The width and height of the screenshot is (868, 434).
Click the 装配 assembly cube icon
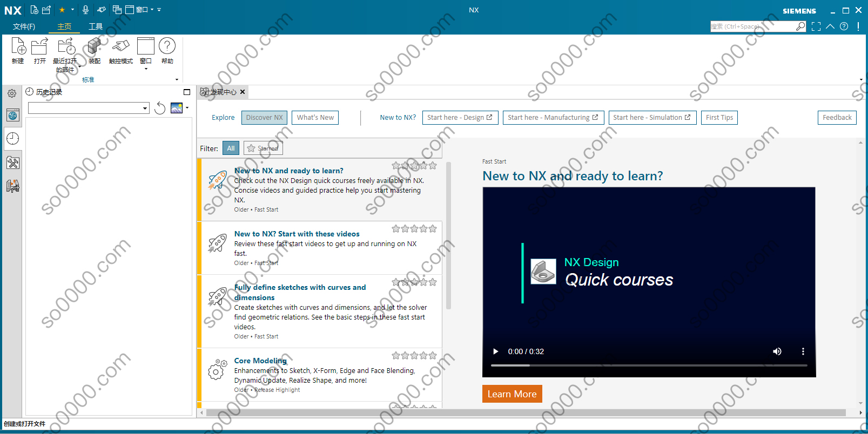95,51
